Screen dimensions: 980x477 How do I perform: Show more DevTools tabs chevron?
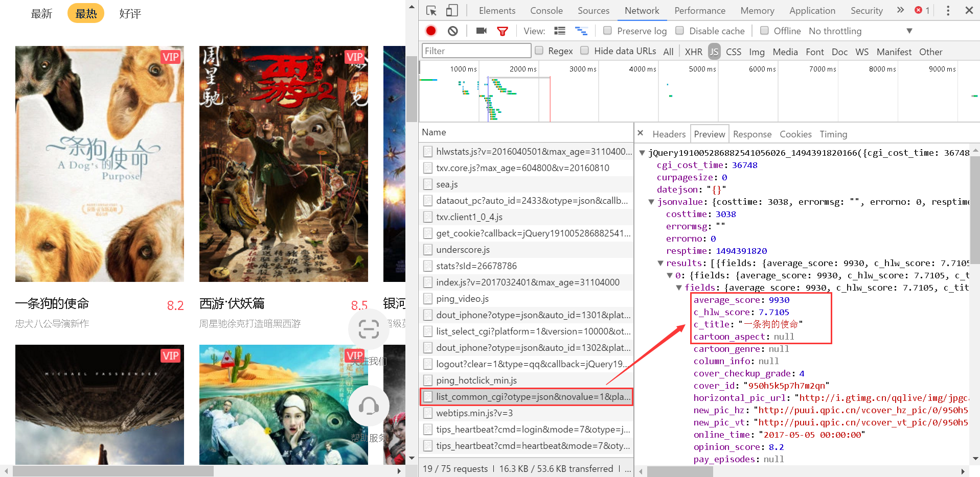point(900,10)
